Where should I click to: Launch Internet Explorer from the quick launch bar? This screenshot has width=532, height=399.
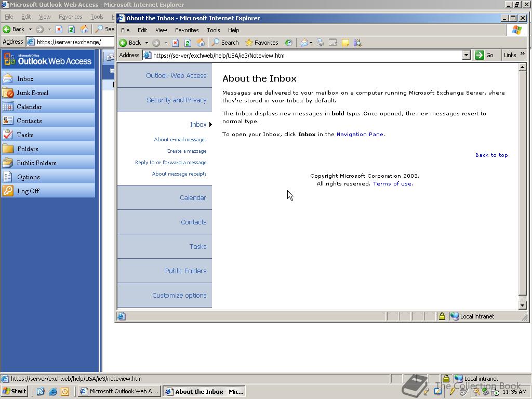click(x=52, y=392)
